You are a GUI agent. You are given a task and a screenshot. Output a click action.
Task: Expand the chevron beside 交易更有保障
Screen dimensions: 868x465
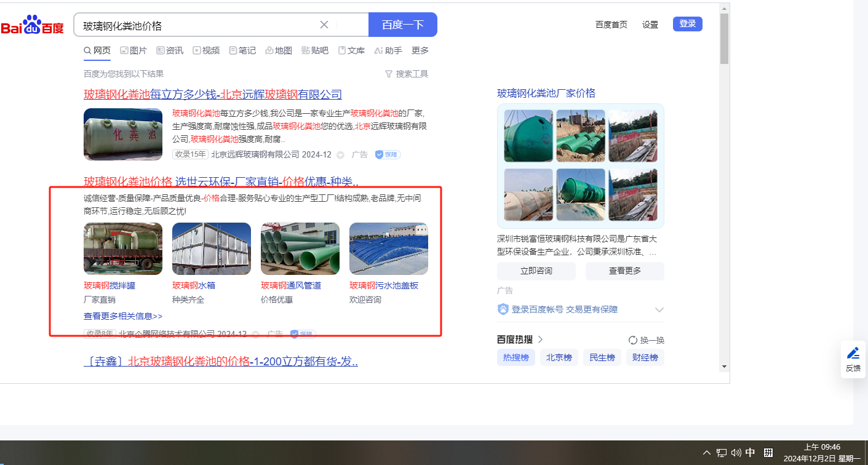click(x=659, y=309)
